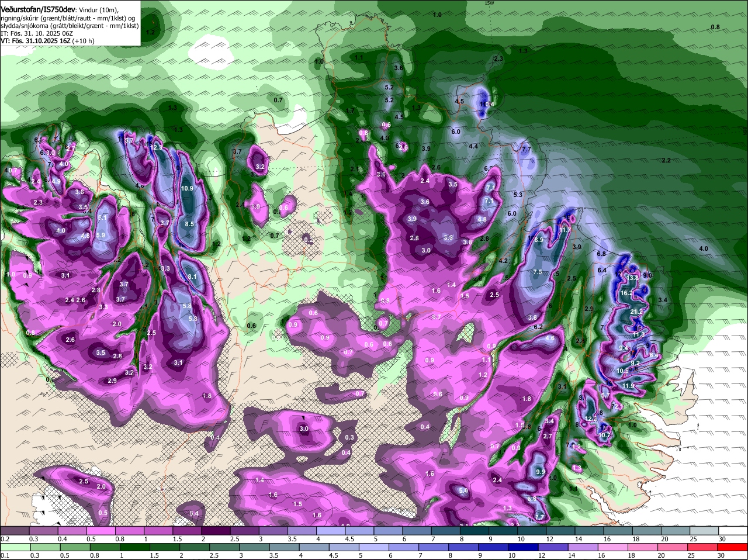This screenshot has width=748, height=560.
Task: Click the crimson 25 mm rain swatch
Action: pyautogui.click(x=704, y=547)
